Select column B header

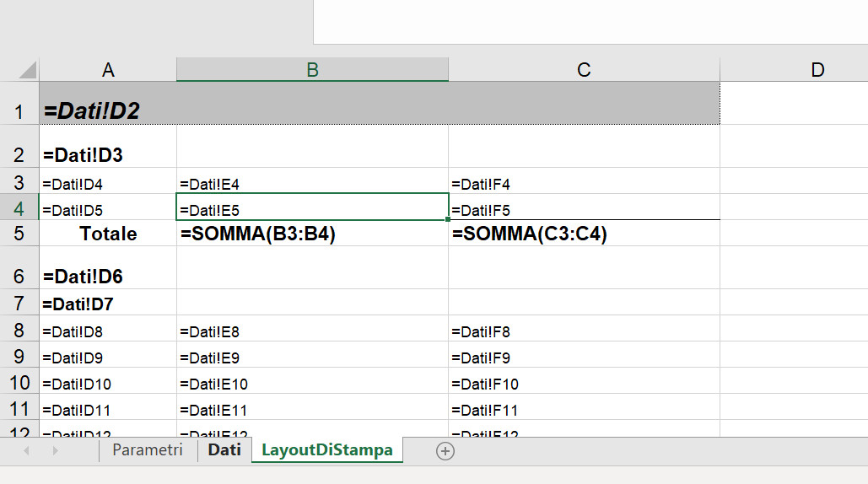[x=312, y=70]
